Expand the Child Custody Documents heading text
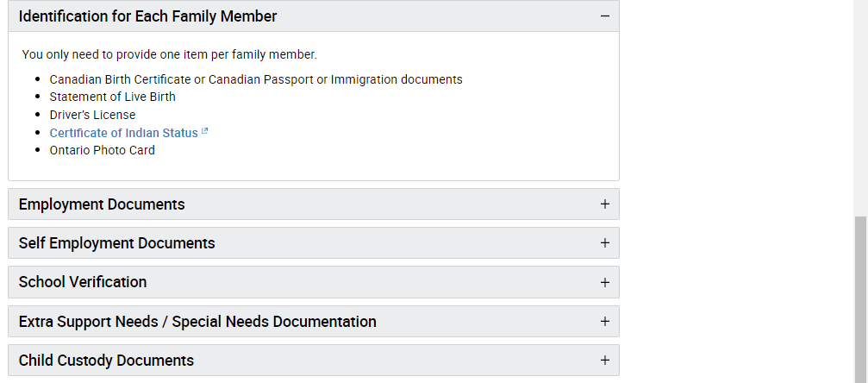868x383 pixels. (106, 361)
